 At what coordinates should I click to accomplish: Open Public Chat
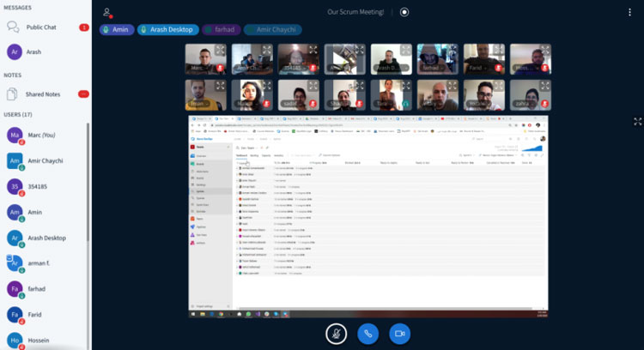[x=41, y=27]
